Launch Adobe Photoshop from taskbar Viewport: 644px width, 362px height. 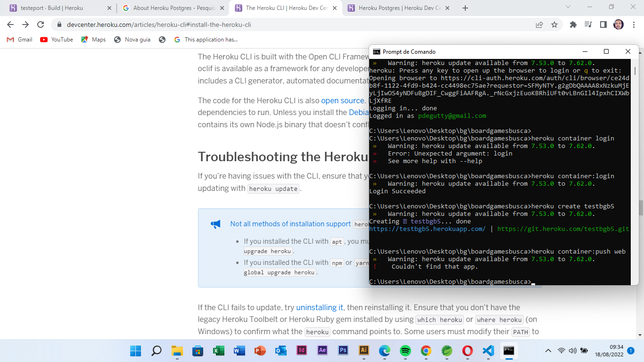pos(343,351)
